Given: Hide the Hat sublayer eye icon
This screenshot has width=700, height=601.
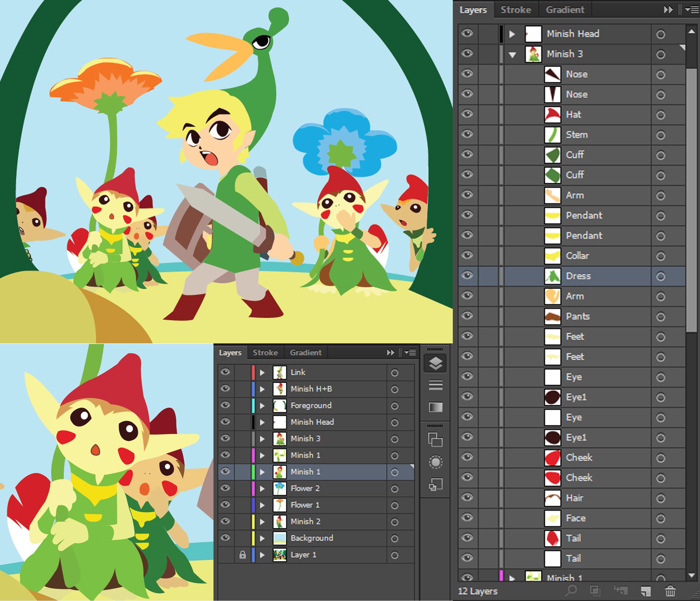Looking at the screenshot, I should [467, 114].
